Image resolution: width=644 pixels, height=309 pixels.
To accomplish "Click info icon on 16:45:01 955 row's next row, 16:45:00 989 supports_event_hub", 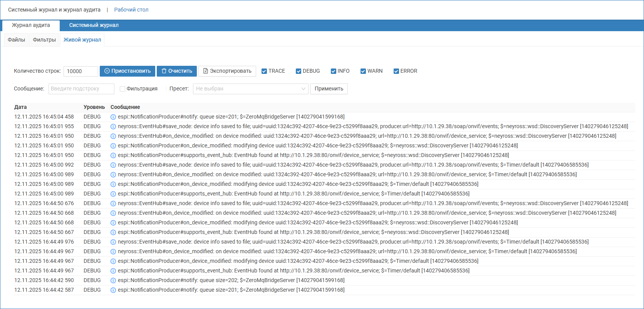I will (113, 194).
